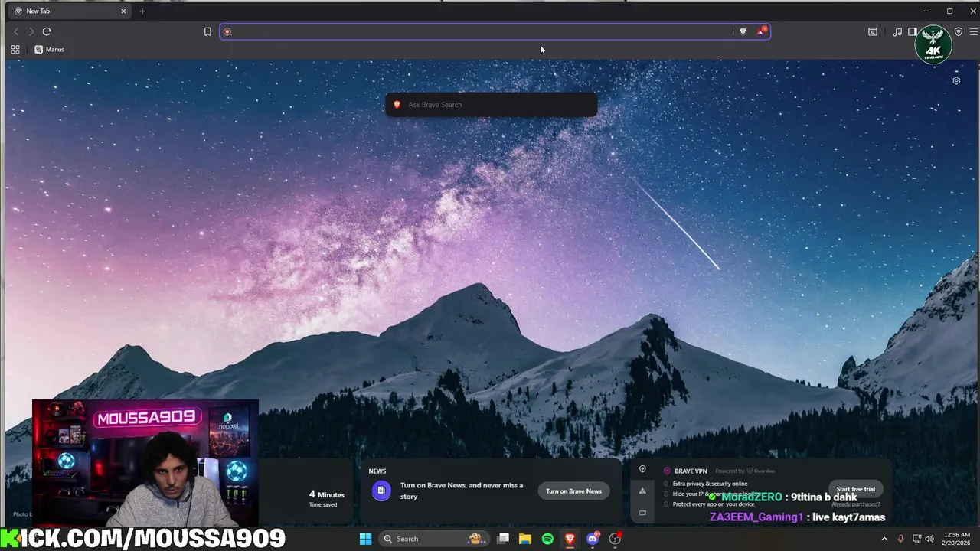
Task: Open the music note media control icon
Action: tap(897, 31)
